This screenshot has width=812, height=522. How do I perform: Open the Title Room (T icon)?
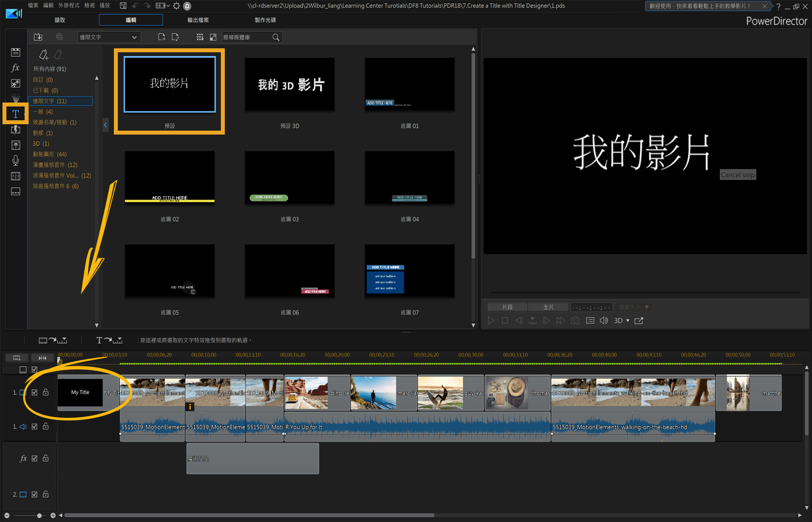tap(15, 114)
